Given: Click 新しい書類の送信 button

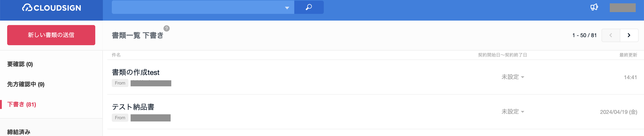Looking at the screenshot, I should [x=51, y=35].
